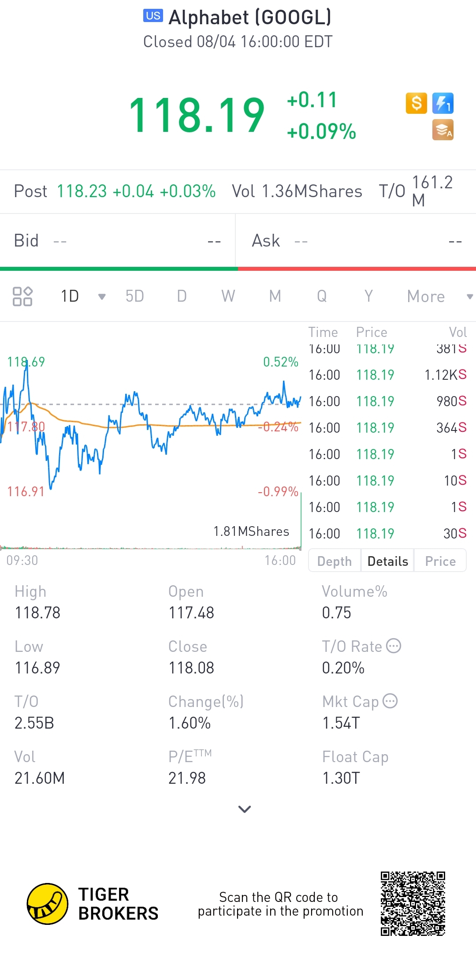Tap the 161.2M turnover value

(432, 191)
